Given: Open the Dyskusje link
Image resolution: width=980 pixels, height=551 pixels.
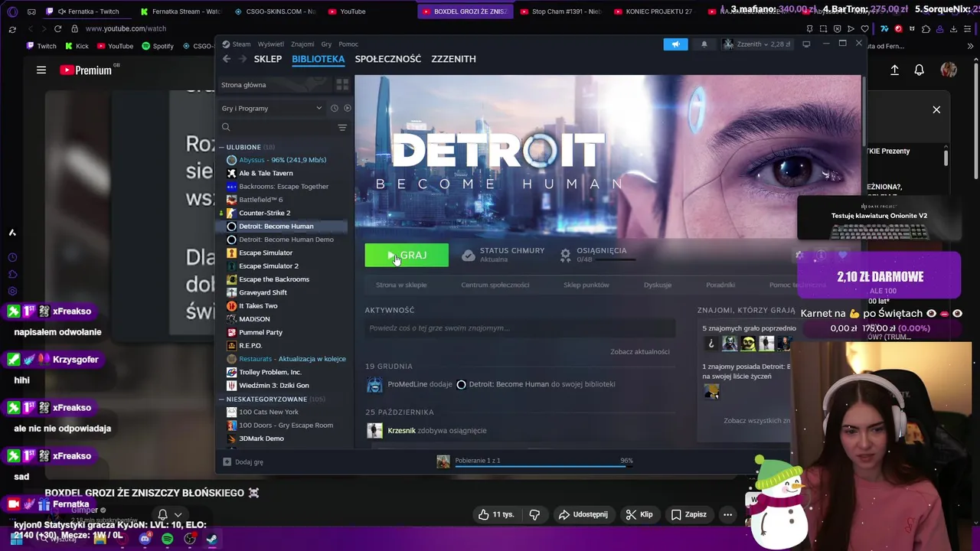Looking at the screenshot, I should pyautogui.click(x=657, y=285).
